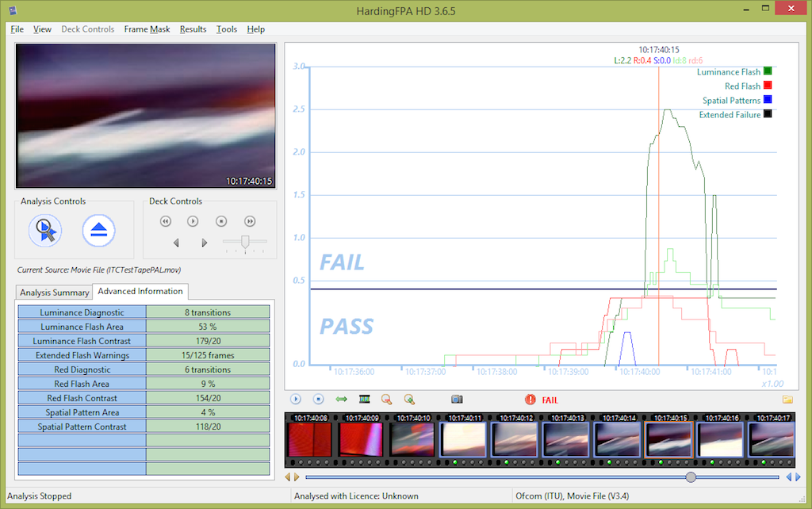Select frame thumbnail 10:17:40:10
Image resolution: width=812 pixels, height=509 pixels.
[412, 439]
